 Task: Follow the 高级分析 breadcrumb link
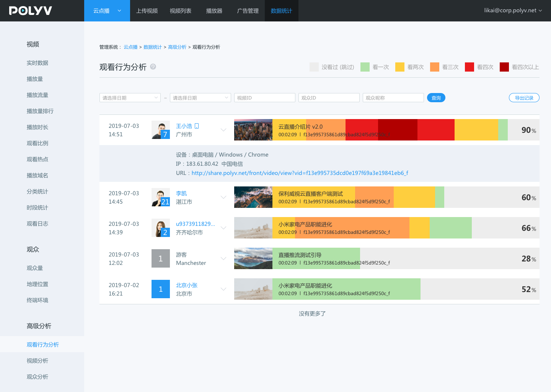click(x=177, y=47)
